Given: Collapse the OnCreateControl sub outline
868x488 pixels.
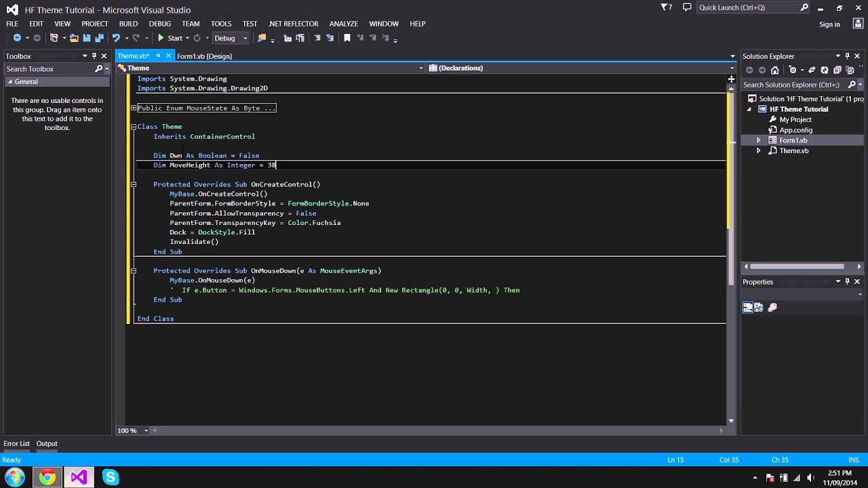Looking at the screenshot, I should (x=134, y=184).
